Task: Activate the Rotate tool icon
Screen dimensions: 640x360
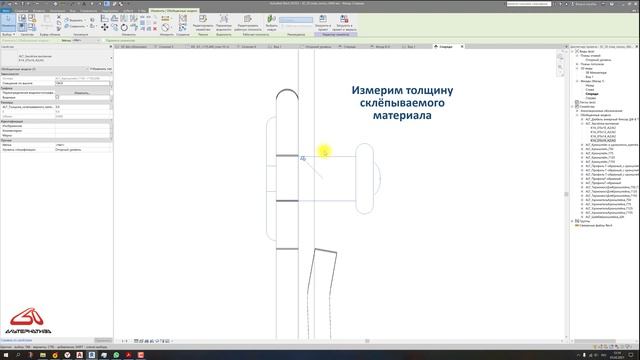Action: pyautogui.click(x=124, y=27)
